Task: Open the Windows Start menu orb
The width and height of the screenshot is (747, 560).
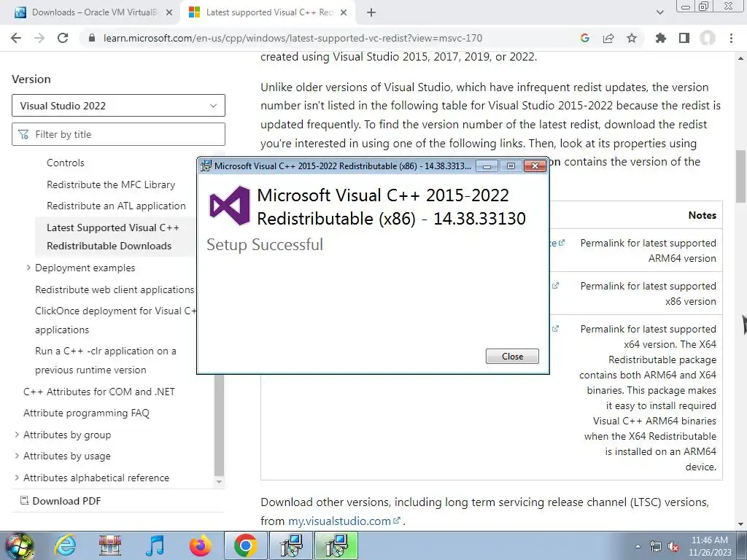Action: tap(19, 546)
